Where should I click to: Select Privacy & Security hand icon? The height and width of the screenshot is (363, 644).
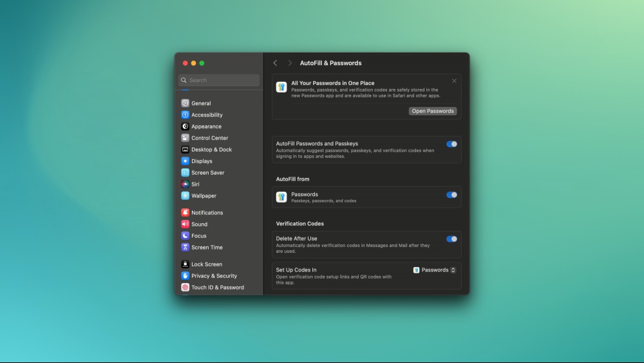(x=185, y=275)
